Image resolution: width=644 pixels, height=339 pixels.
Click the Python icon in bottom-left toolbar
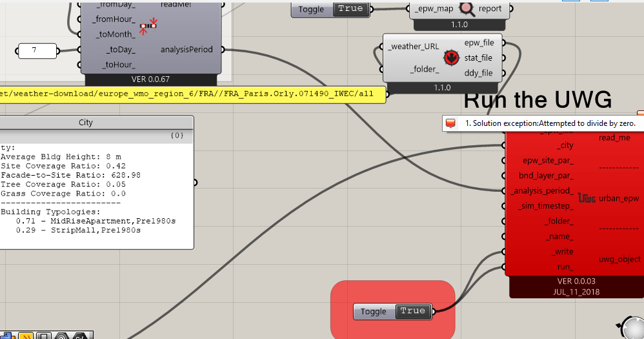(7, 336)
